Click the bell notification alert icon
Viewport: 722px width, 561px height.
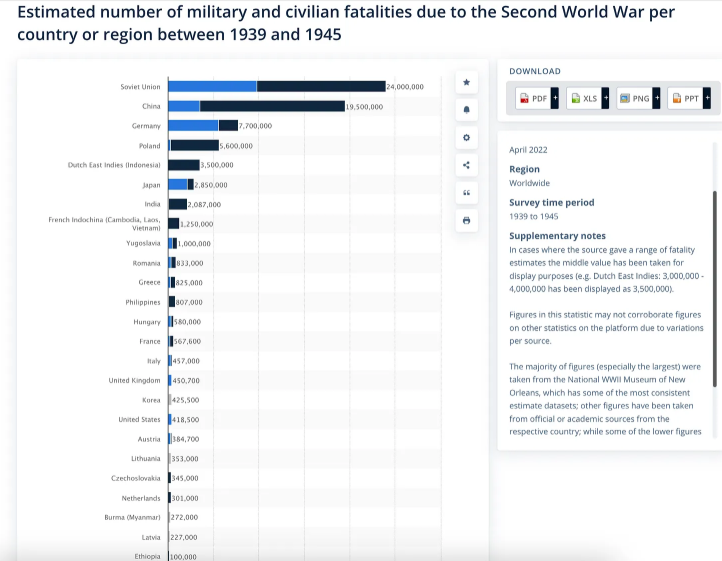coord(466,109)
